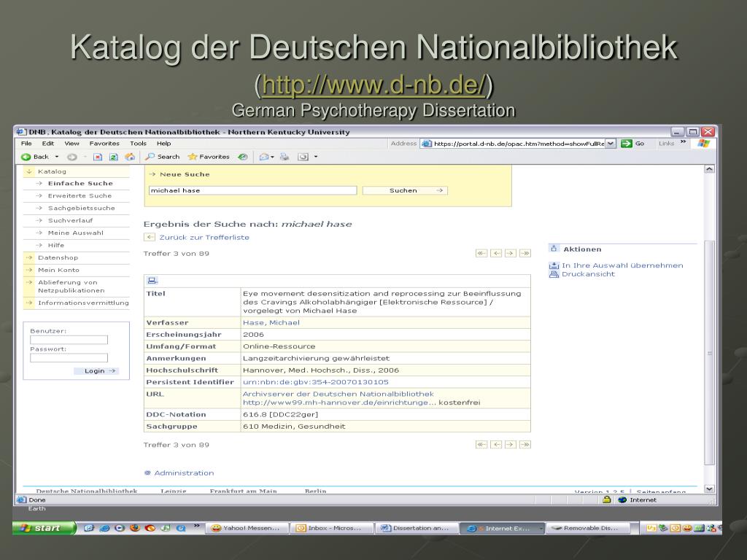
Task: Click the first-result arrow below the record table
Action: point(481,445)
